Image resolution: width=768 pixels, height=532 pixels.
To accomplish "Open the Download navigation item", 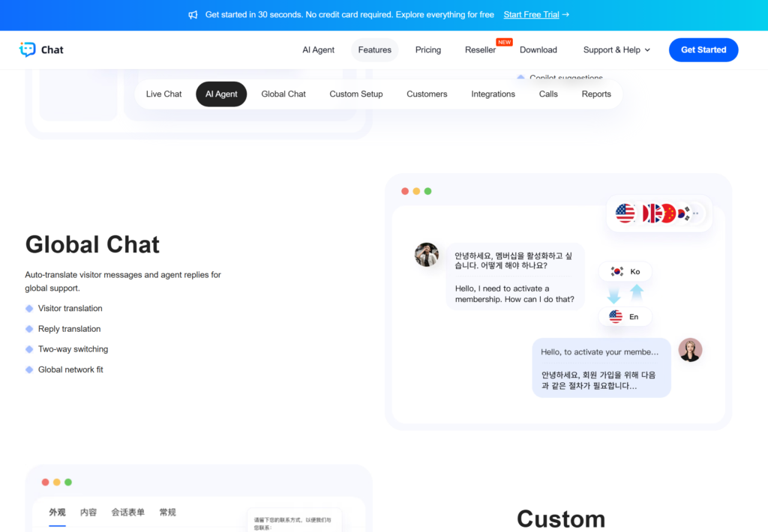I will [x=538, y=50].
